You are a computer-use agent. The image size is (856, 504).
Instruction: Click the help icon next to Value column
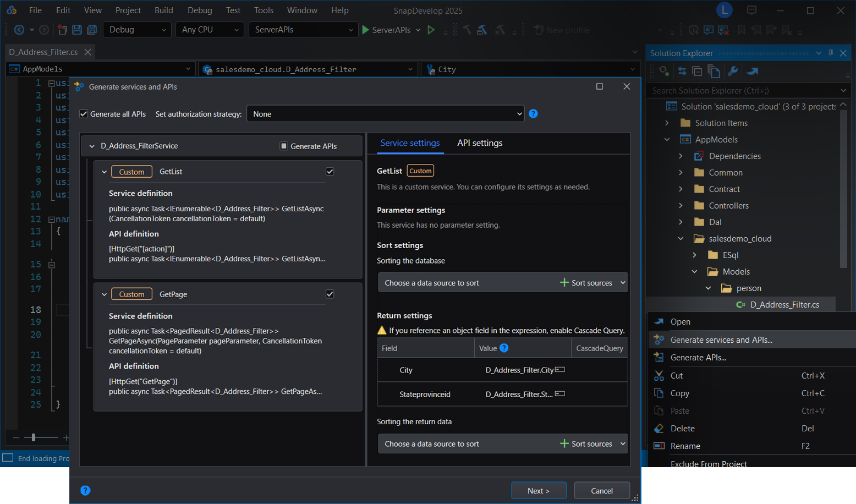pos(504,348)
